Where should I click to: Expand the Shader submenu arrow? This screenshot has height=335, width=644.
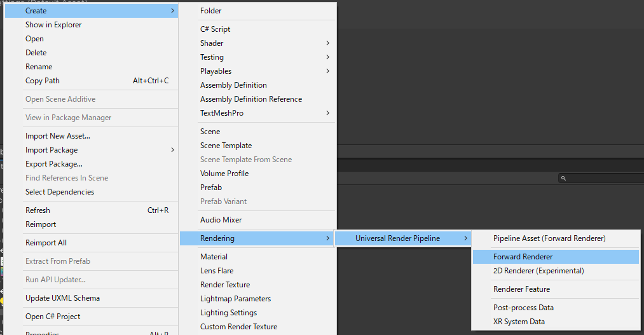pyautogui.click(x=328, y=43)
